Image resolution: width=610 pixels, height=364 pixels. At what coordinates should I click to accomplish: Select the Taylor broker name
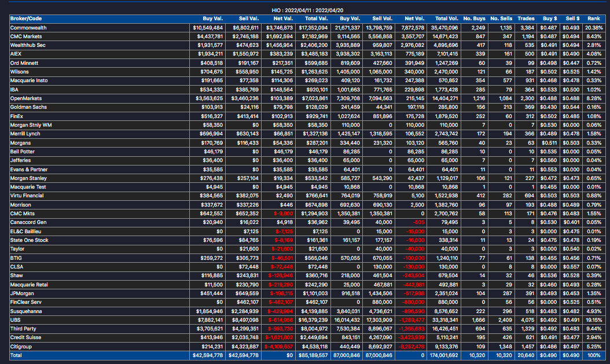click(x=17, y=249)
